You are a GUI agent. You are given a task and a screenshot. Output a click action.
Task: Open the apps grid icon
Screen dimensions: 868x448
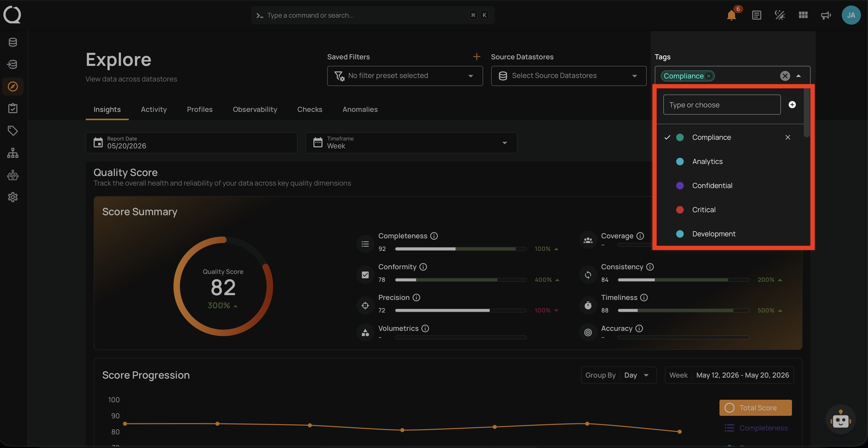(803, 15)
